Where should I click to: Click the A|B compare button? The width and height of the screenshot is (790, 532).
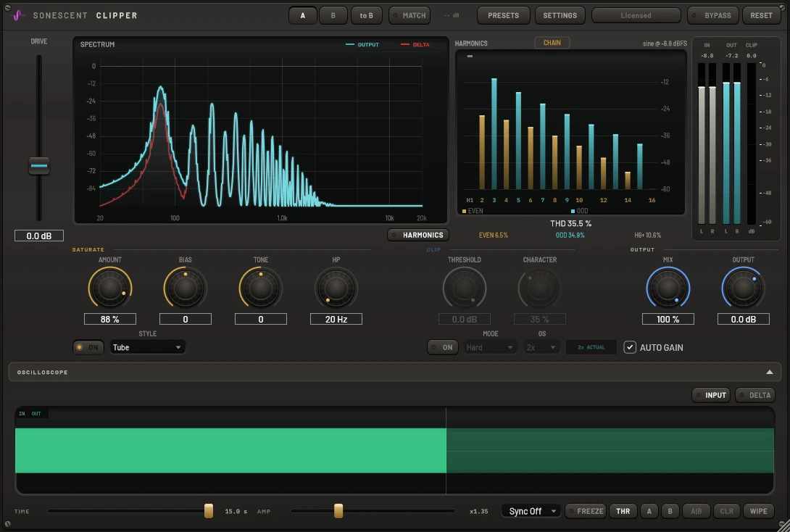pyautogui.click(x=696, y=511)
